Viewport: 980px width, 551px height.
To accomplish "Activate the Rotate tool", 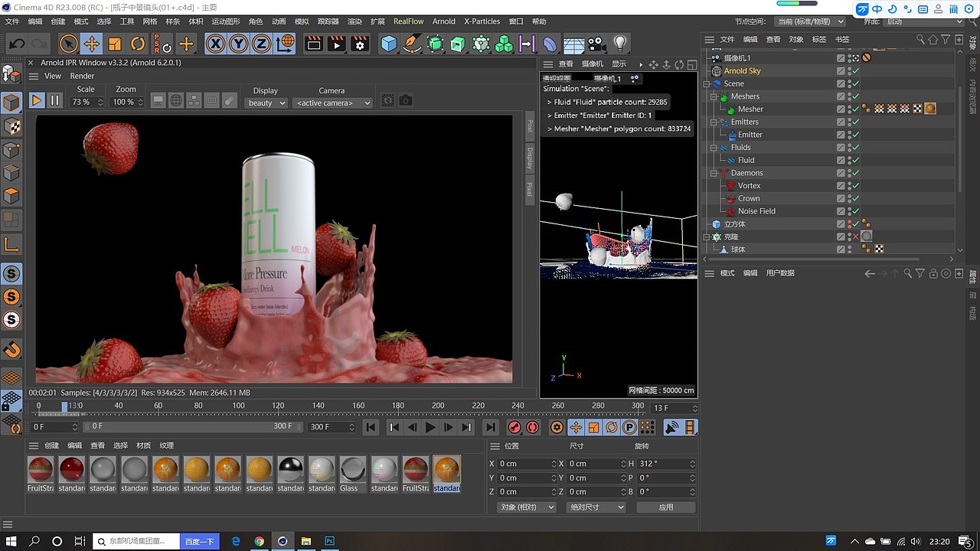I will 138,44.
